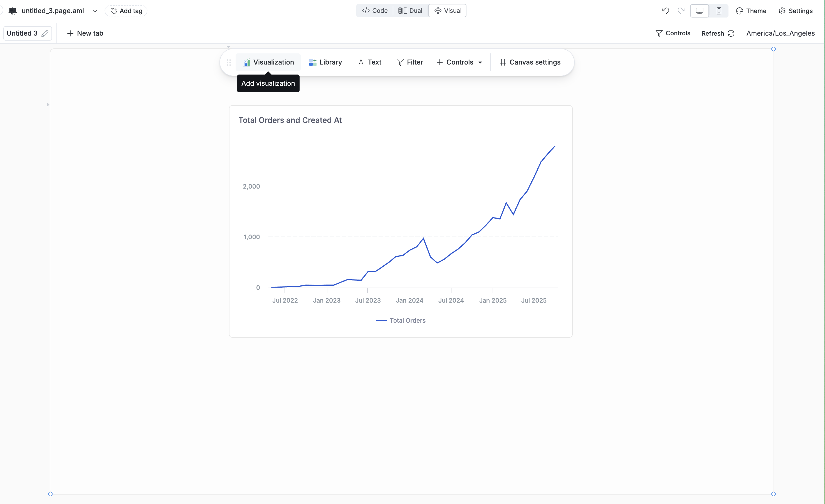The height and width of the screenshot is (504, 825).
Task: Expand the left side panel arrow
Action: coord(48,105)
